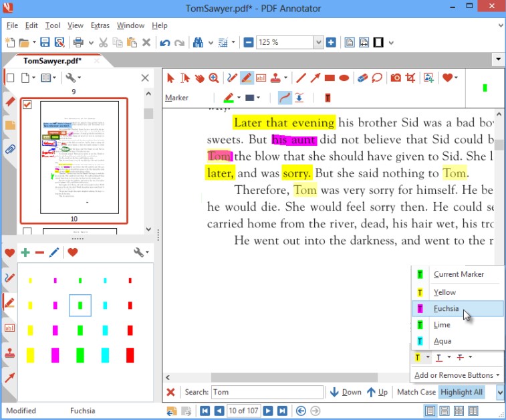Select the Ellipse shape tool
The height and width of the screenshot is (420, 506).
(344, 78)
